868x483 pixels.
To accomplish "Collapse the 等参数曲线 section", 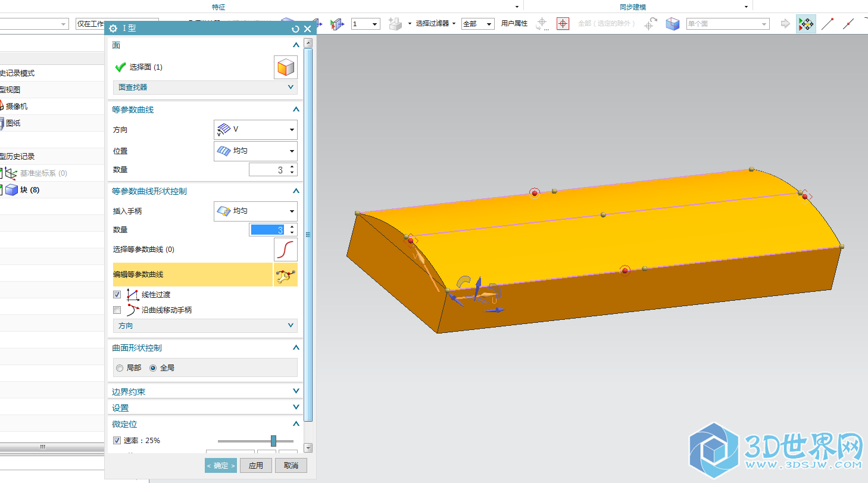I will (x=296, y=110).
